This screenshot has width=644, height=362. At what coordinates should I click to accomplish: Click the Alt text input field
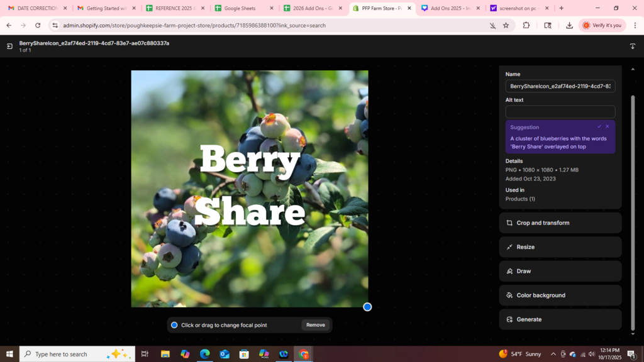tap(560, 112)
